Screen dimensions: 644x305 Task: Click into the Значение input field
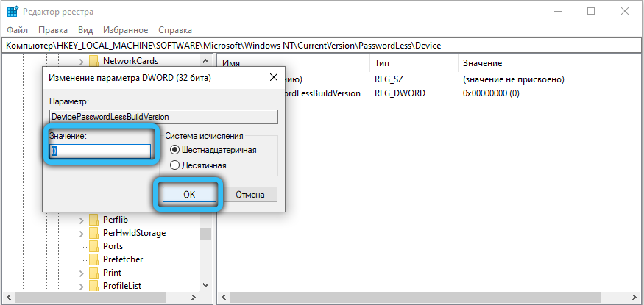100,151
